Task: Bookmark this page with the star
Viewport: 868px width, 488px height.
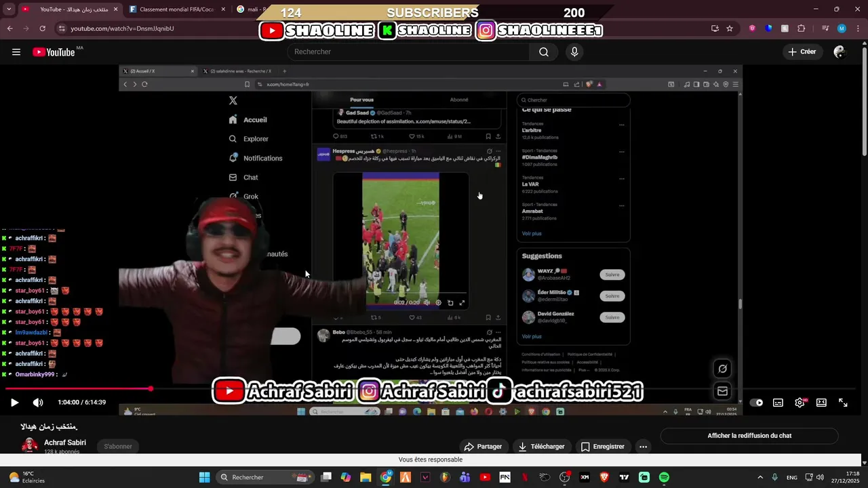Action: click(x=730, y=28)
